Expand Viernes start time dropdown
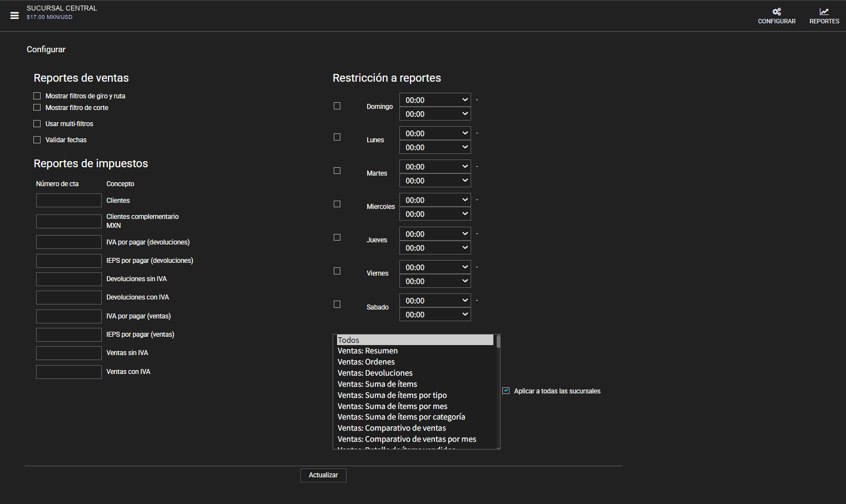Image resolution: width=846 pixels, height=504 pixels. [x=435, y=267]
